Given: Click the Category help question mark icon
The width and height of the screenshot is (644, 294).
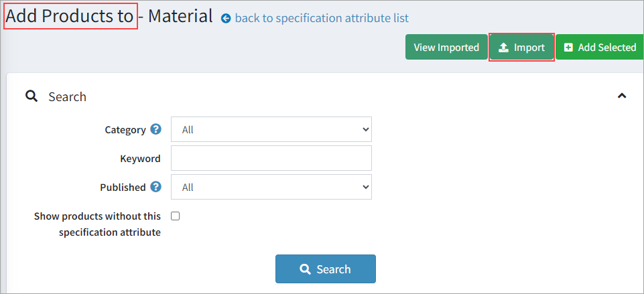Looking at the screenshot, I should click(156, 129).
